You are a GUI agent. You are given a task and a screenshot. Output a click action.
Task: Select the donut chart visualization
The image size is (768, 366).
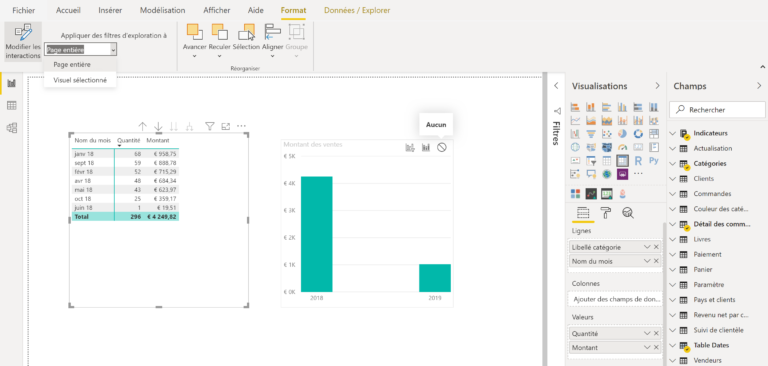638,133
